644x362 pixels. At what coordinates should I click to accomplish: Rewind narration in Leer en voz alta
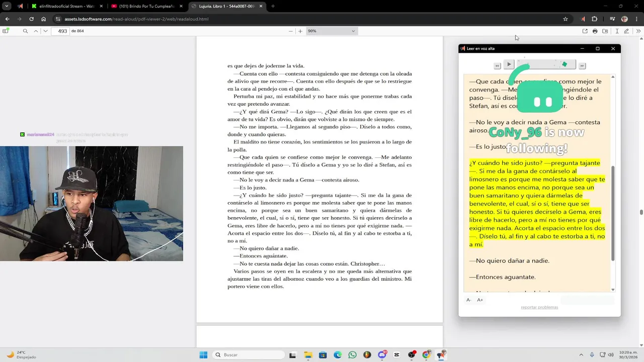click(x=497, y=66)
